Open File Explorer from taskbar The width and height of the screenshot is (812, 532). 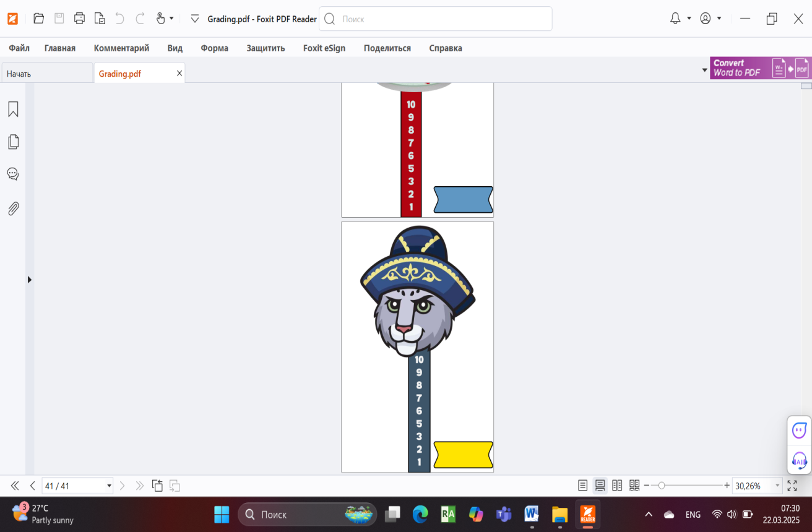tap(559, 514)
